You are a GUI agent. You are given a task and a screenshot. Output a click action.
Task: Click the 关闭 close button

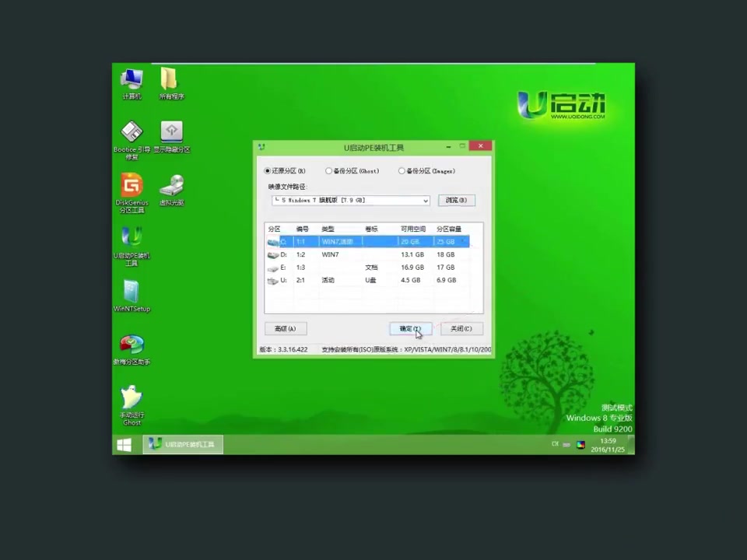click(x=461, y=328)
